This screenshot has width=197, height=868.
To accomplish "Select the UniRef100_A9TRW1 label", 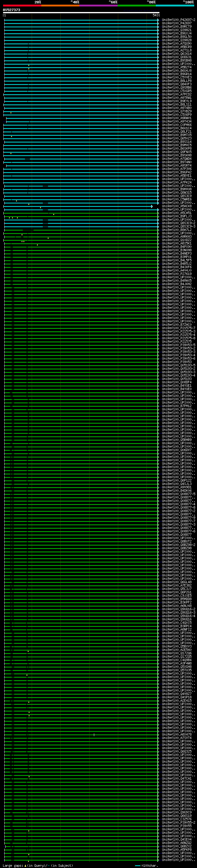I will tap(177, 98).
